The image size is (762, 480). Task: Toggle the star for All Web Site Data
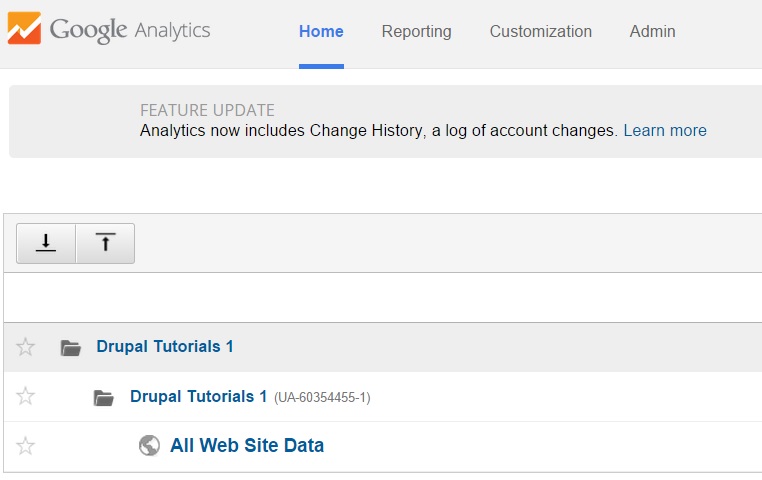(x=25, y=446)
